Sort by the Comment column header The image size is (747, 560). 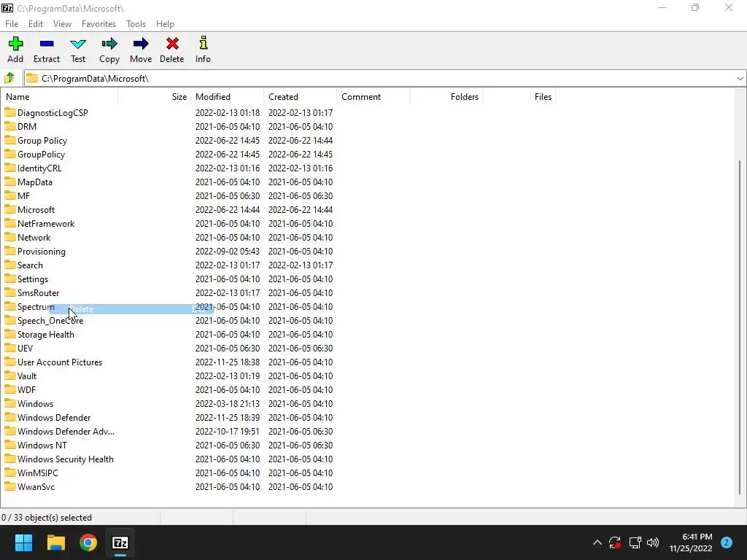pyautogui.click(x=373, y=97)
